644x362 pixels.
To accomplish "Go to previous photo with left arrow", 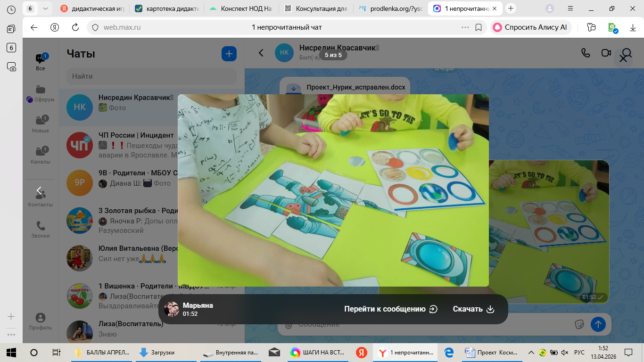I will pyautogui.click(x=39, y=191).
